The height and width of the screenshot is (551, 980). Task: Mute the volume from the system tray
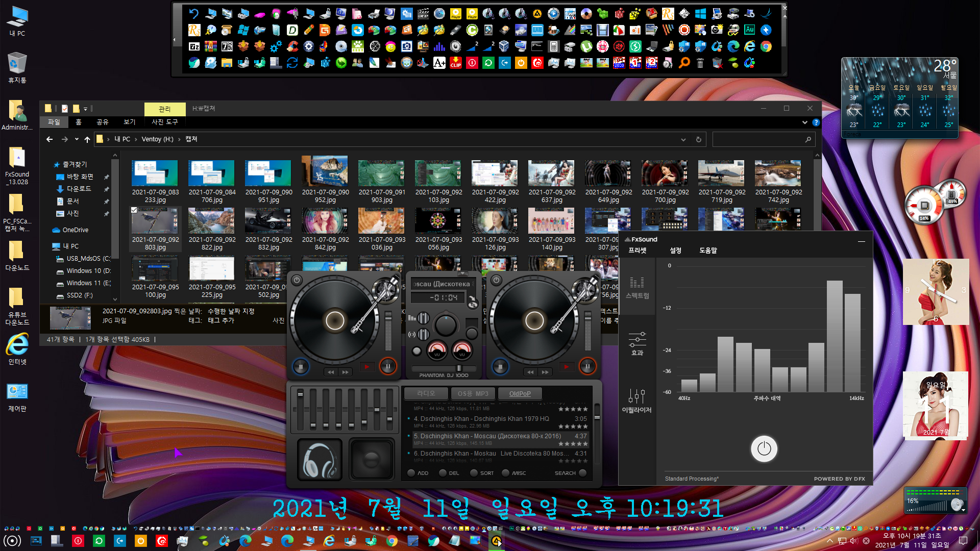854,540
